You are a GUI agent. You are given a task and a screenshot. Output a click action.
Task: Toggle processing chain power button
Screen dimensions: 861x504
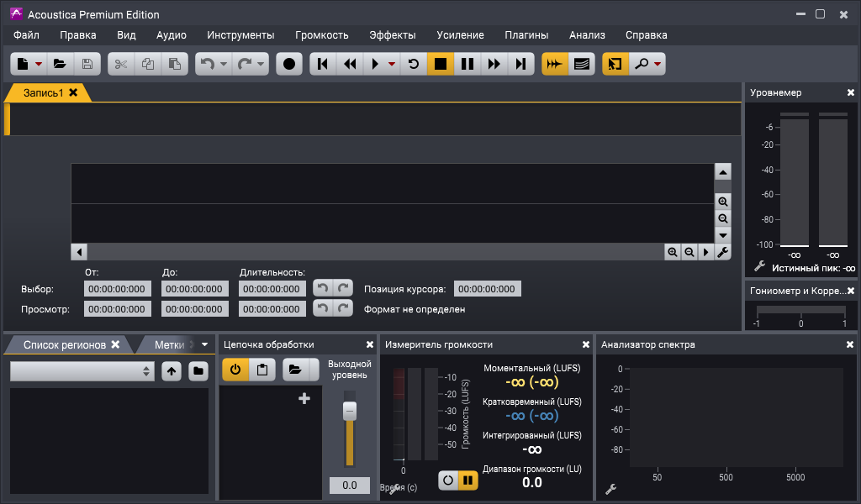(235, 370)
